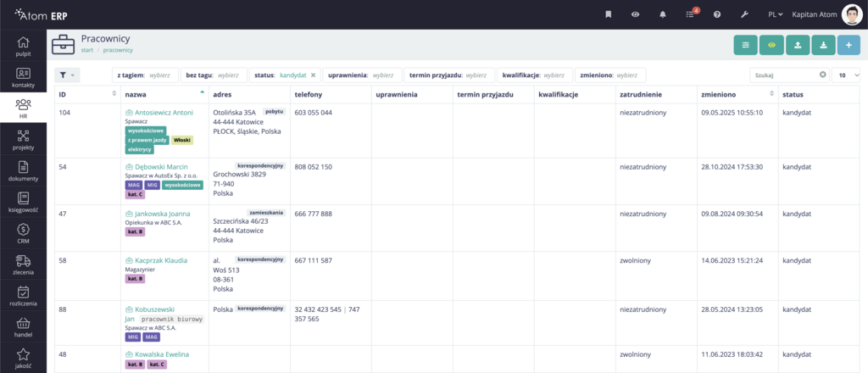The width and height of the screenshot is (868, 373).
Task: Click the eye icon in top bar
Action: tap(636, 14)
